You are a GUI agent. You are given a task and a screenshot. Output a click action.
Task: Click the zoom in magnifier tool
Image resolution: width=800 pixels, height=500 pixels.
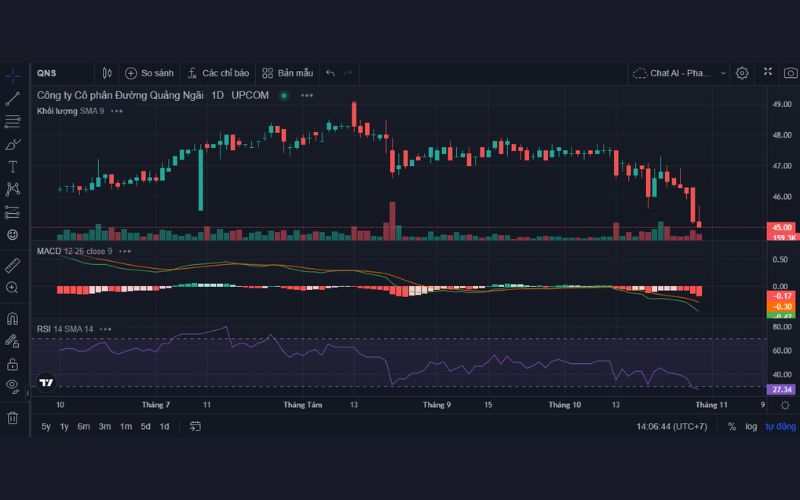pyautogui.click(x=13, y=288)
